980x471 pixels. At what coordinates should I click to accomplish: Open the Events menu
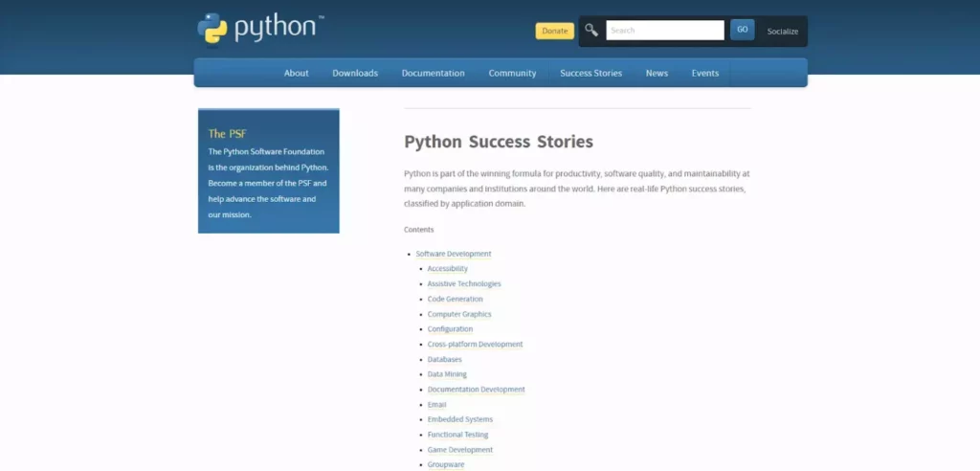[x=705, y=73]
